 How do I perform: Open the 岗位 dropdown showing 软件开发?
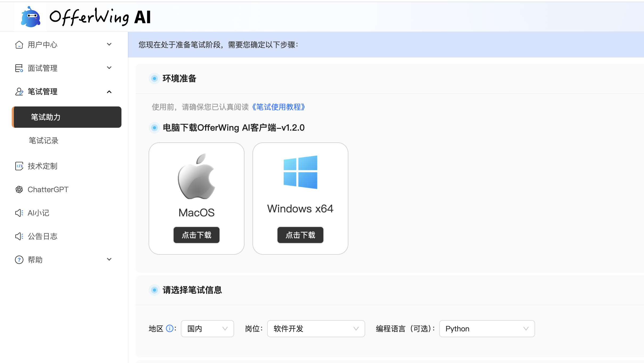[x=316, y=329]
